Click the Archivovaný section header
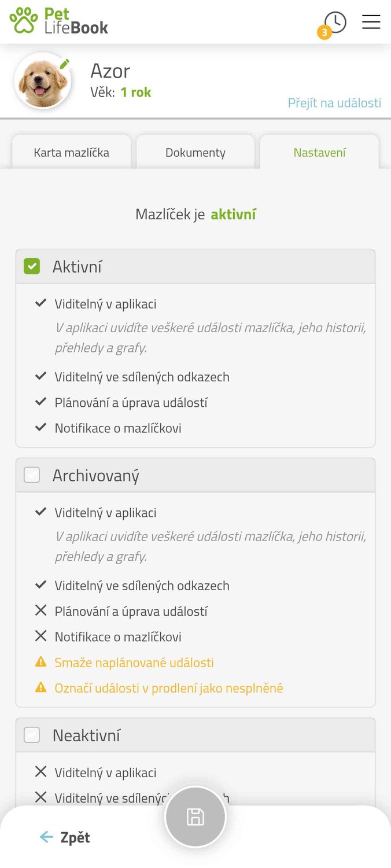Screen dimensions: 391x868 tap(195, 476)
